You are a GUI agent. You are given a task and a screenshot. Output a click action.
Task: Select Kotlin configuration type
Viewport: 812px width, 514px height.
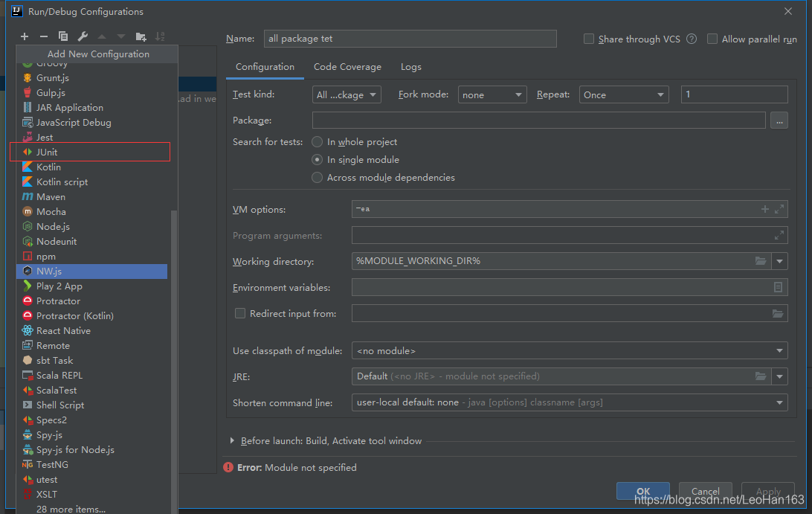coord(92,167)
